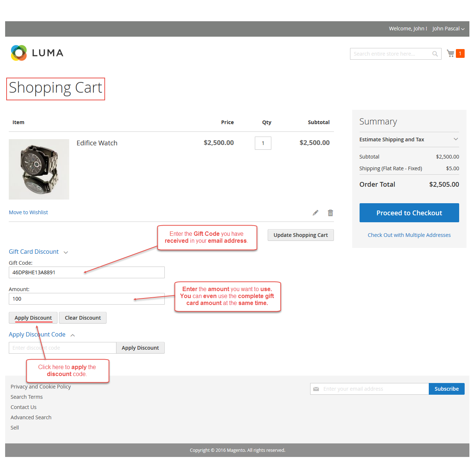This screenshot has width=476, height=476.
Task: Click the search magnifier icon
Action: [x=435, y=54]
